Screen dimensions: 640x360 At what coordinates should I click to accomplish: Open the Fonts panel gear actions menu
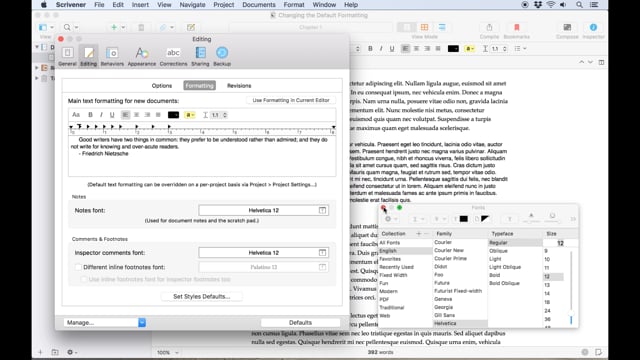coord(391,219)
